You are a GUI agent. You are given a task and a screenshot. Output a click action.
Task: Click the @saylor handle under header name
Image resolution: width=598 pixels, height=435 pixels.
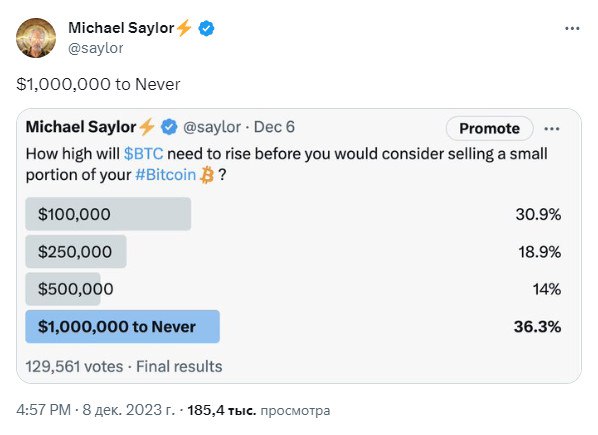[95, 48]
